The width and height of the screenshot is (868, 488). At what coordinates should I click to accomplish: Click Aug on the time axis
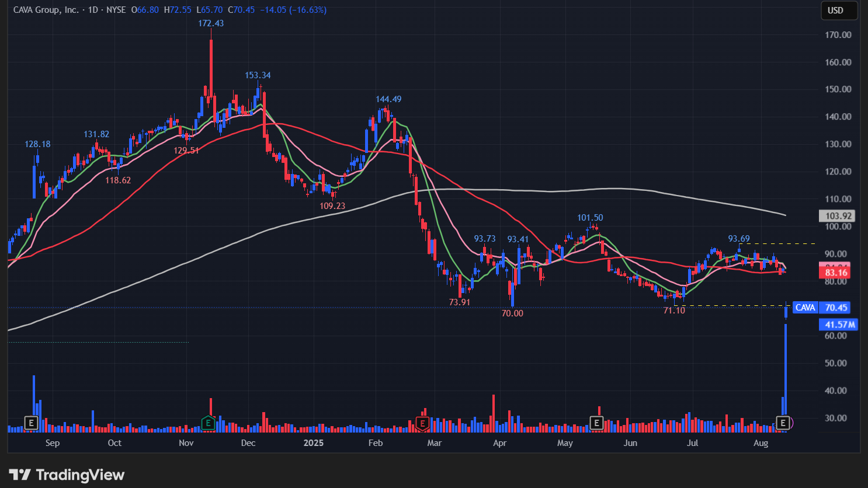pyautogui.click(x=761, y=443)
